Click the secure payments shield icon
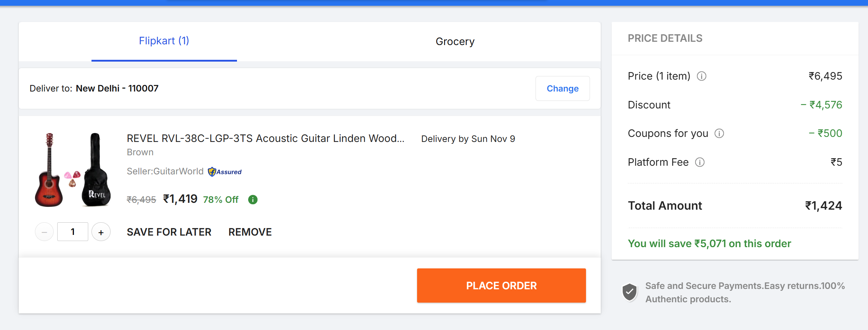The height and width of the screenshot is (330, 868). pos(630,292)
